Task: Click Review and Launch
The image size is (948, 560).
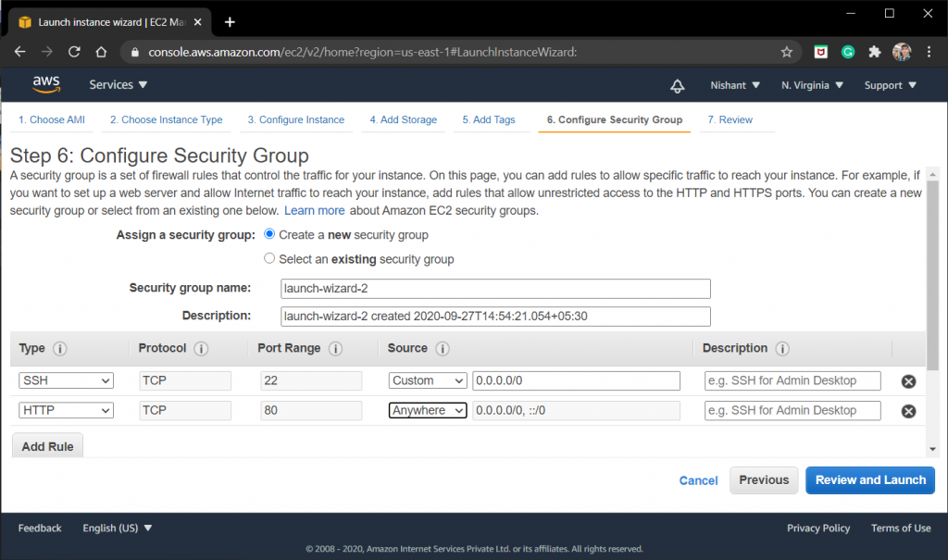Action: (x=869, y=480)
